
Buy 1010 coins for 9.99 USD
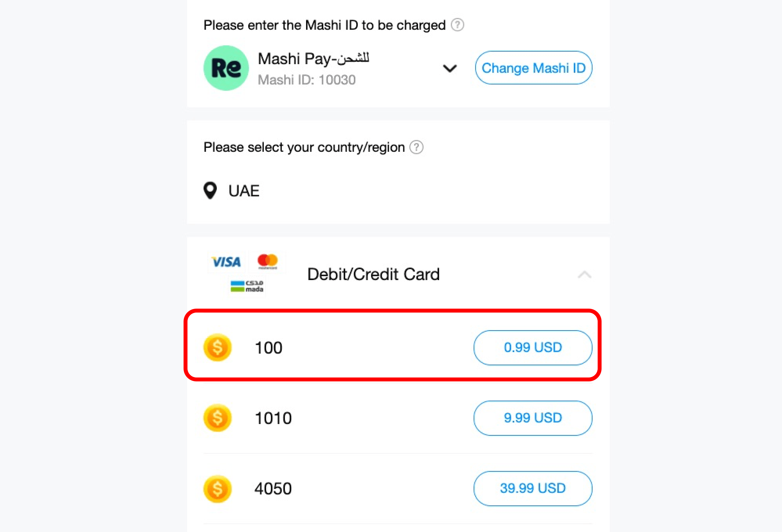click(533, 418)
